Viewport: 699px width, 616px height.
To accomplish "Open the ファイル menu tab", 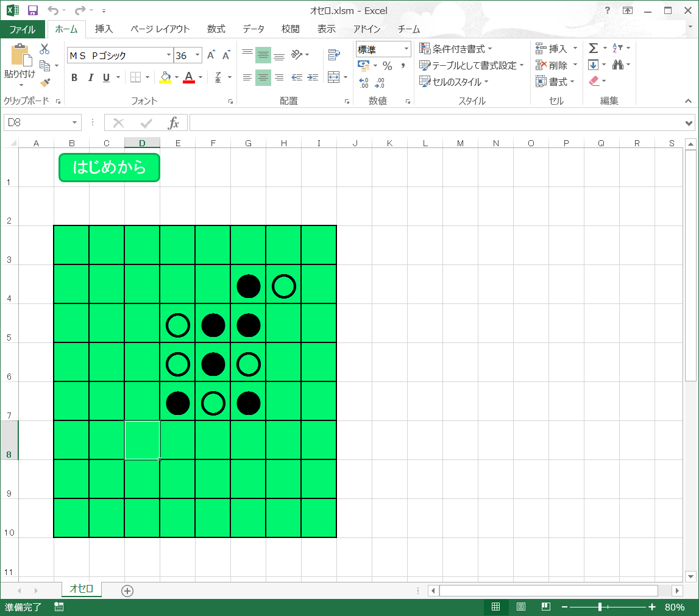I will tap(23, 29).
